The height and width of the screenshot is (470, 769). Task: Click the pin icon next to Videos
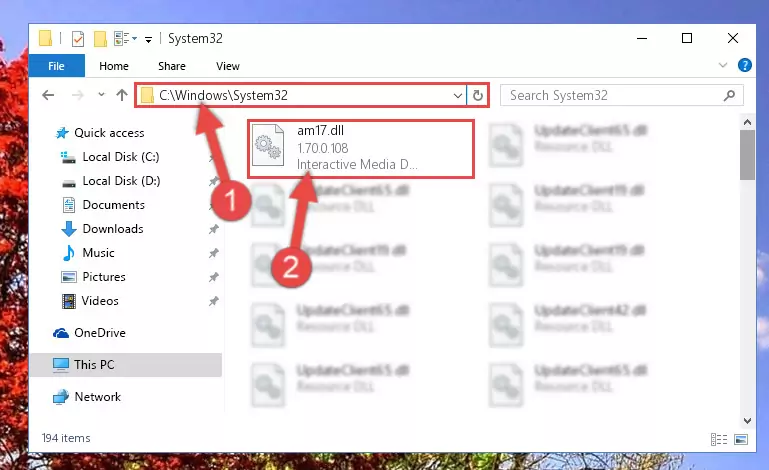[x=213, y=301]
